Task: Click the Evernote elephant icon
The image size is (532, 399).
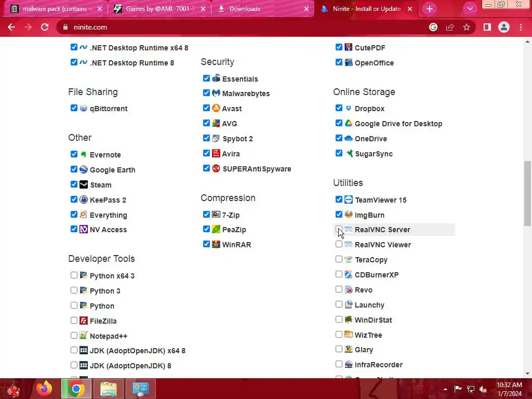Action: (84, 154)
